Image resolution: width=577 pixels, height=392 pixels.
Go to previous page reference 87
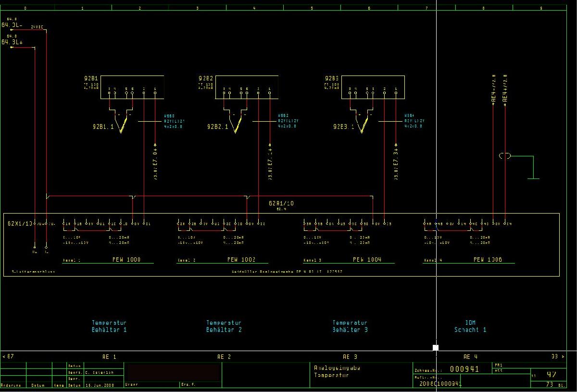coord(8,356)
